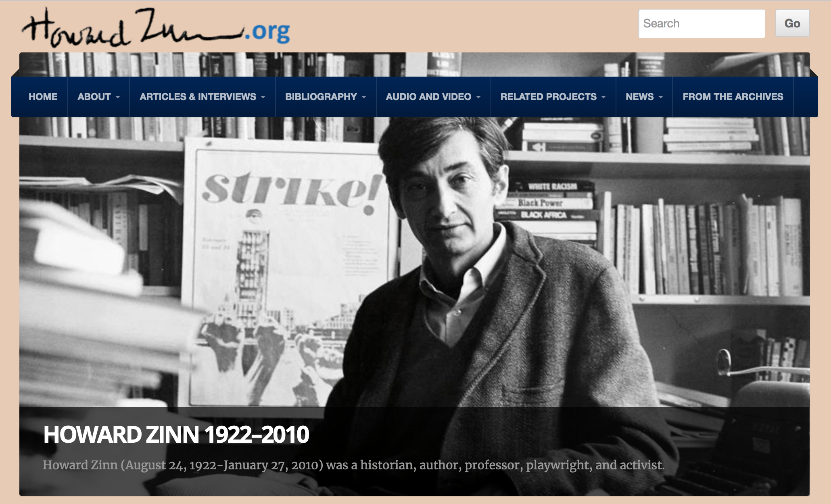
Task: Click the Howard Zinn 1922–2010 headline
Action: tap(176, 435)
